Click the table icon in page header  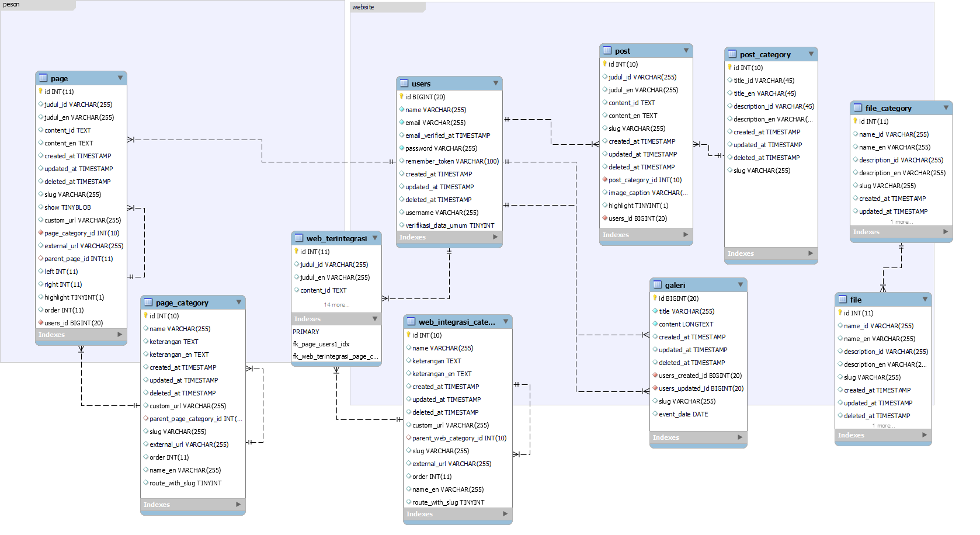click(x=43, y=78)
